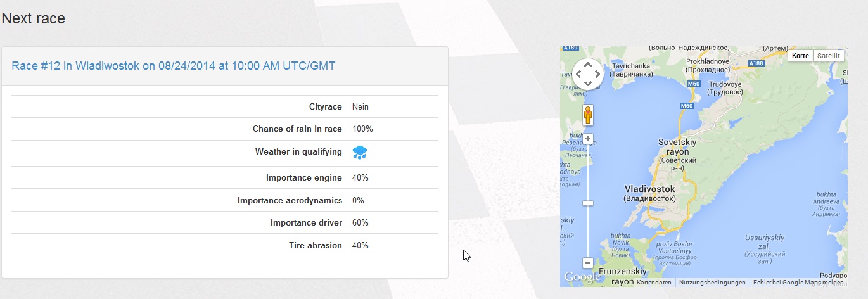Click Fehler bei Google Maps melden
Image resolution: width=868 pixels, height=299 pixels.
coord(798,283)
